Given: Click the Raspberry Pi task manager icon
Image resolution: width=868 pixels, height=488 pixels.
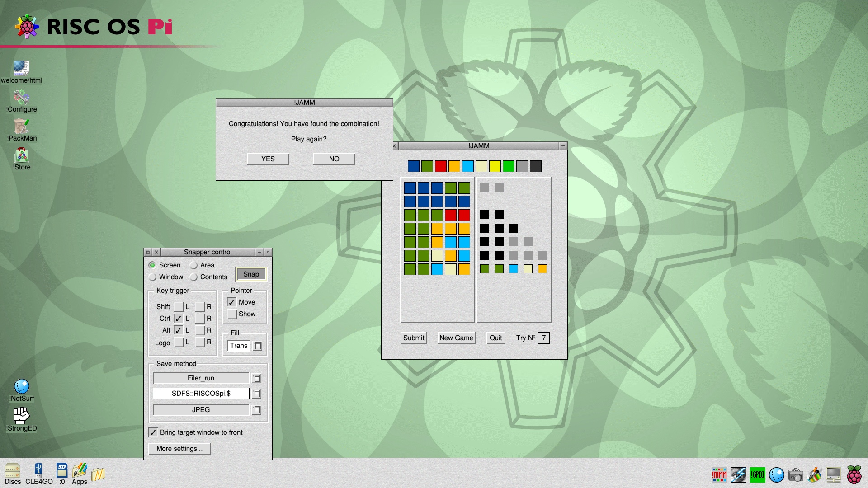Looking at the screenshot, I should click(x=854, y=474).
